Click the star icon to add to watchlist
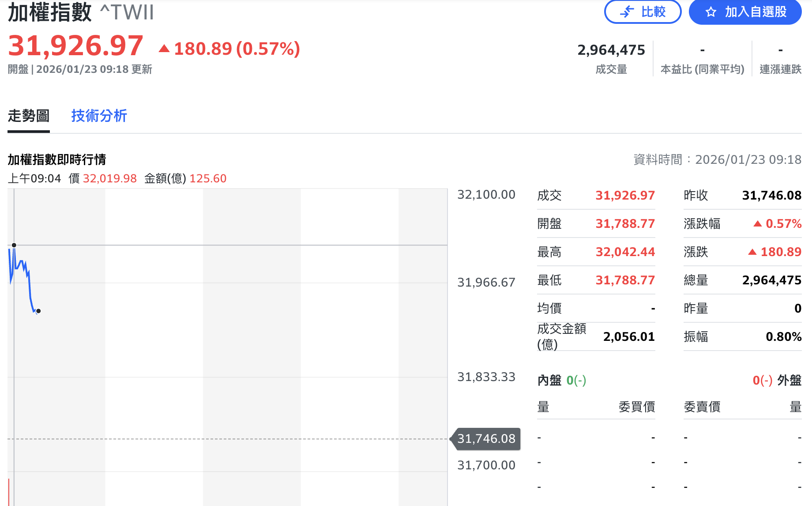The image size is (812, 506). (711, 12)
